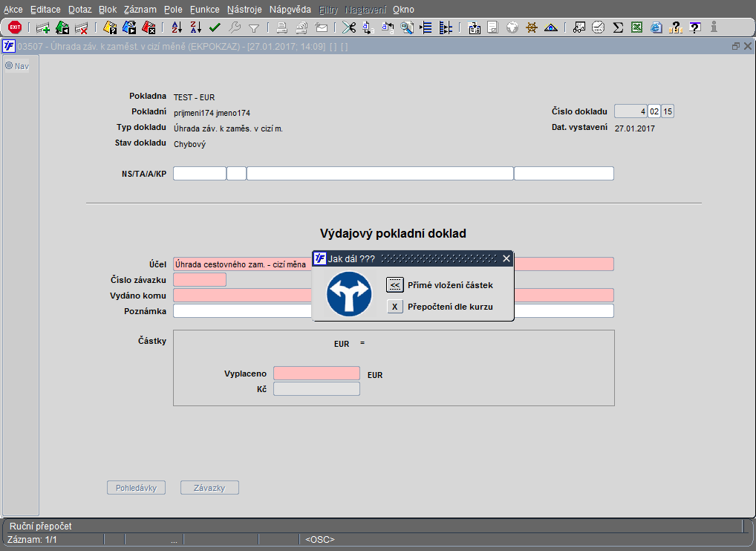Click the scissors cut icon
The height and width of the screenshot is (551, 756).
point(349,27)
